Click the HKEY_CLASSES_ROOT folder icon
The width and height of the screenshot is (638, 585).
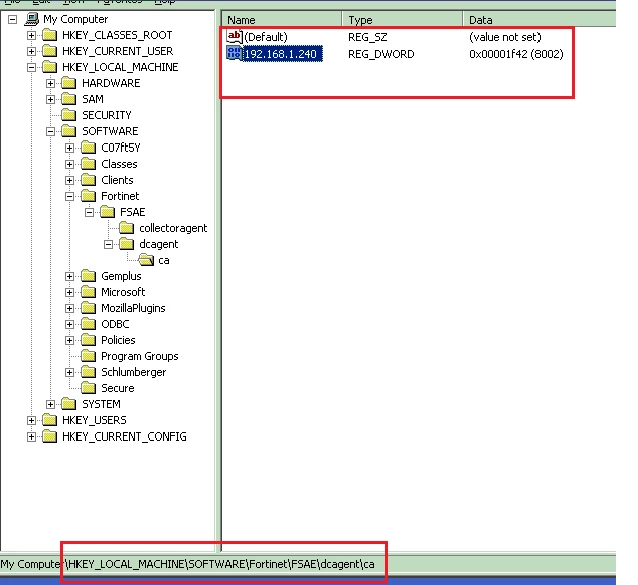click(x=50, y=35)
